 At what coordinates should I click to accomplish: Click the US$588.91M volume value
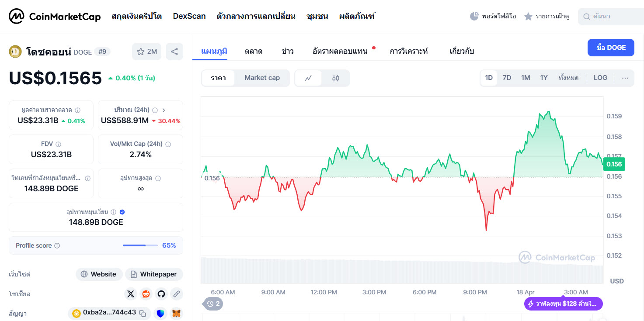point(125,121)
